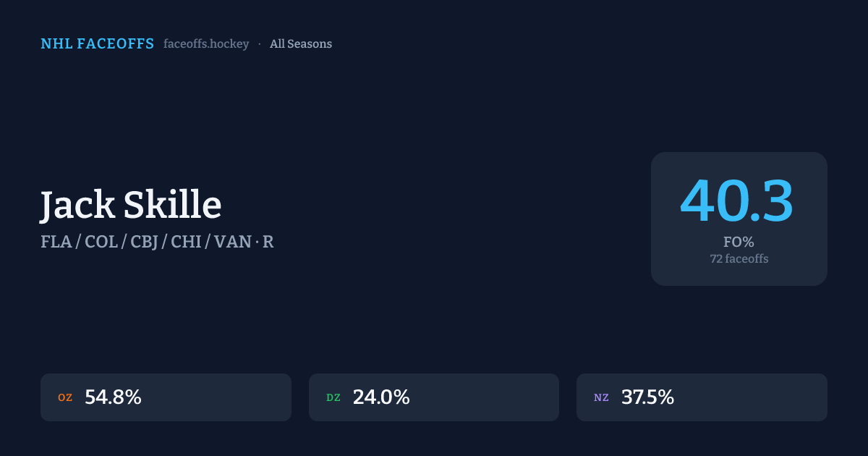Click the orange OZ zone label
The height and width of the screenshot is (456, 868).
[x=65, y=397]
